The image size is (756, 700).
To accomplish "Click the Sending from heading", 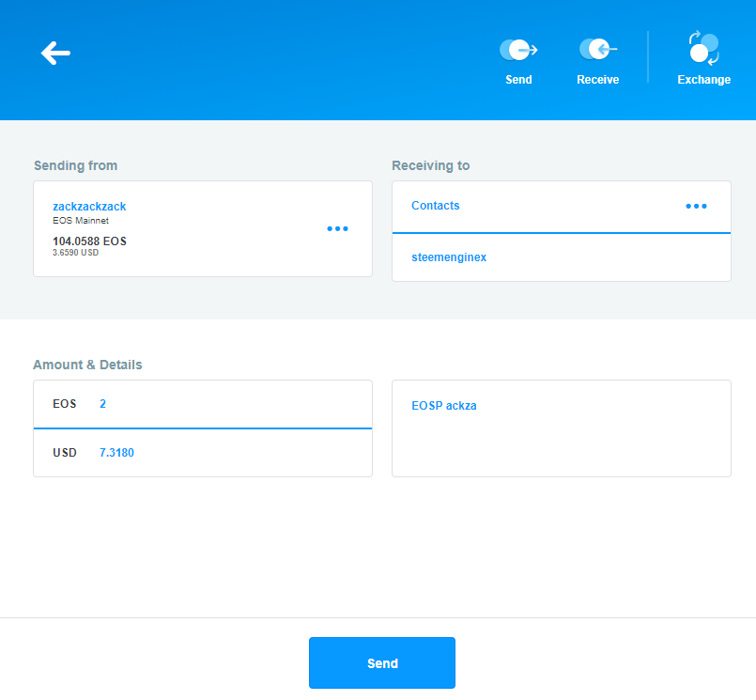I will (x=76, y=165).
